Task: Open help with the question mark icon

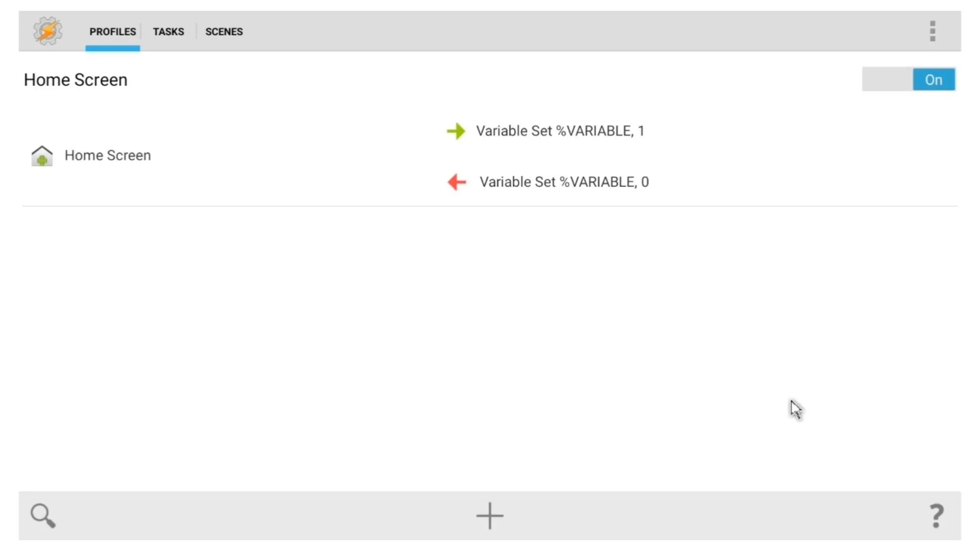Action: (936, 516)
